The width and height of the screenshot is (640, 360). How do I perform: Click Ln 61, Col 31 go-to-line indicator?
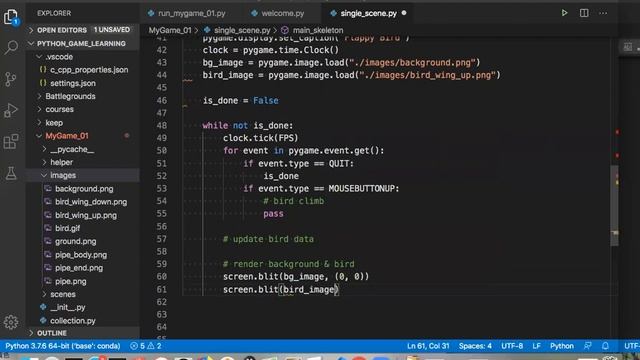click(x=428, y=346)
